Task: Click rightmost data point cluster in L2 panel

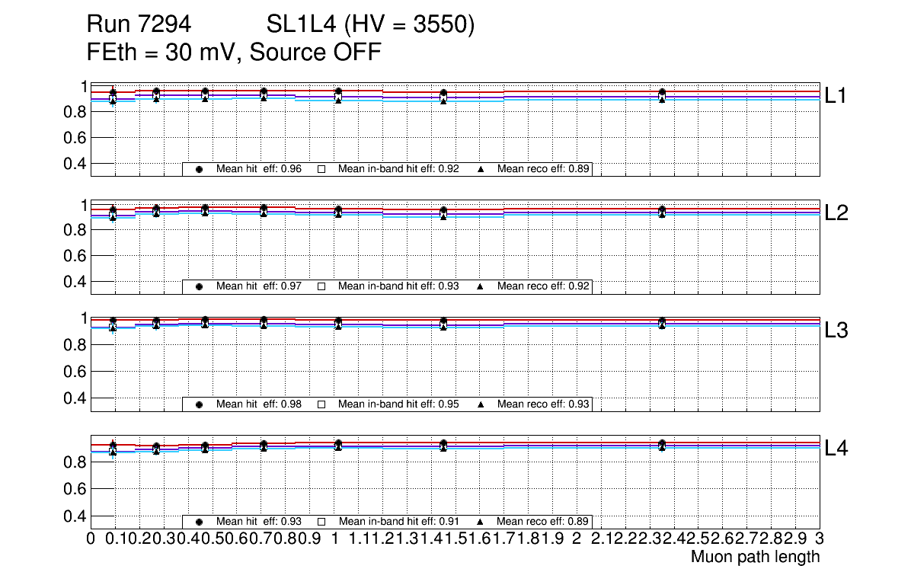Action: click(662, 212)
